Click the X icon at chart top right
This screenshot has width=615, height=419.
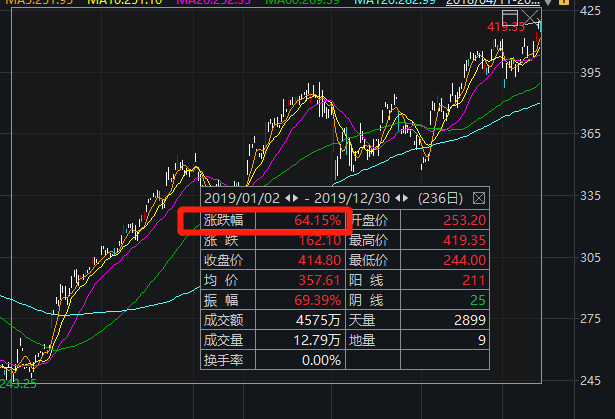pos(531,18)
